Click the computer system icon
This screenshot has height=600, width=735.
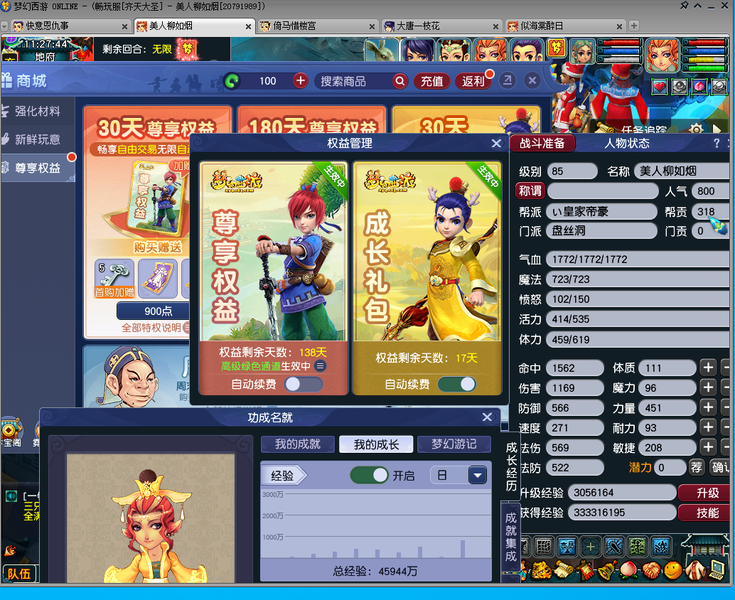coord(717,570)
